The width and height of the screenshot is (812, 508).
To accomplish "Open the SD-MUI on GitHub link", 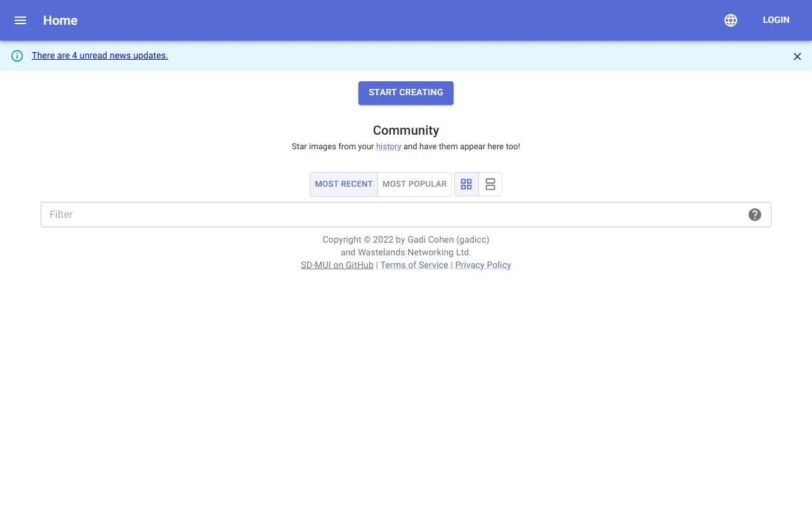I will (337, 265).
